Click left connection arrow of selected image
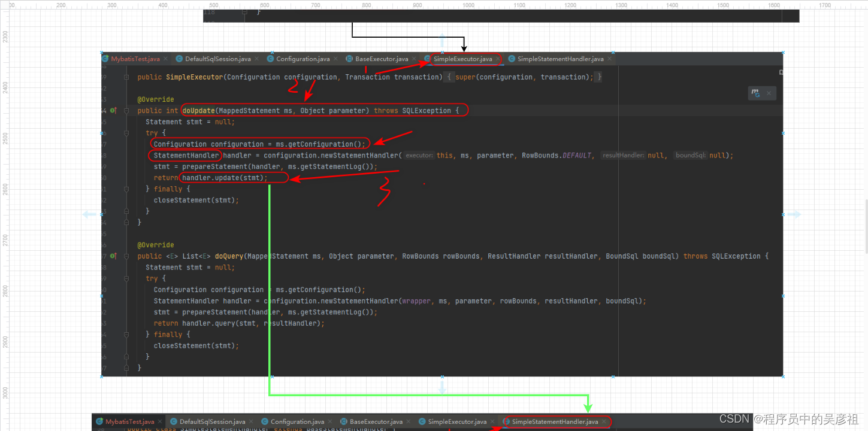Screen dimensions: 868x431 (89, 214)
